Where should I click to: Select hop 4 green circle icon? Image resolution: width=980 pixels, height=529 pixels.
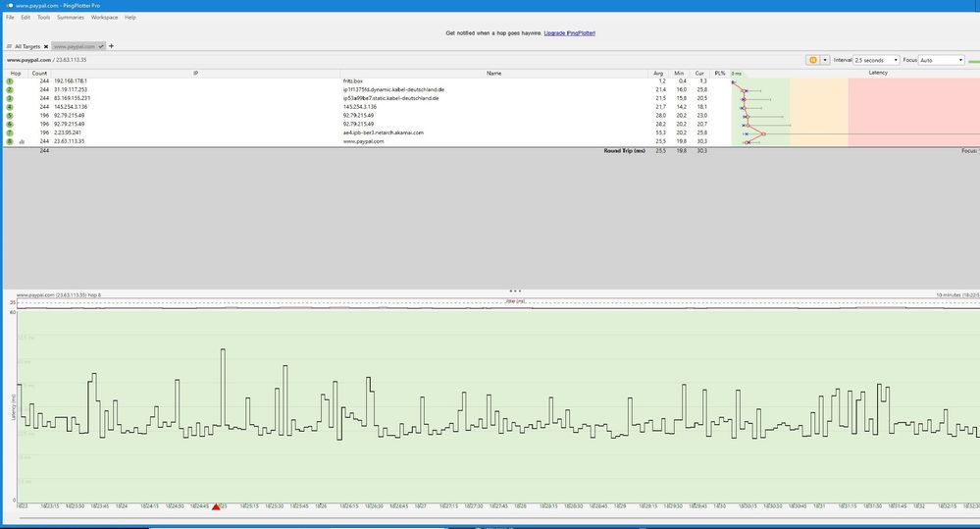(x=10, y=108)
